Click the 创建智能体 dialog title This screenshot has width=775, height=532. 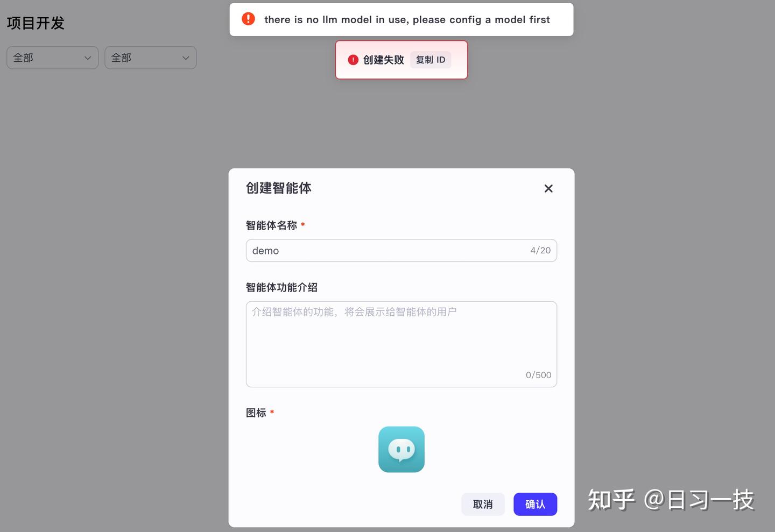[x=278, y=188]
